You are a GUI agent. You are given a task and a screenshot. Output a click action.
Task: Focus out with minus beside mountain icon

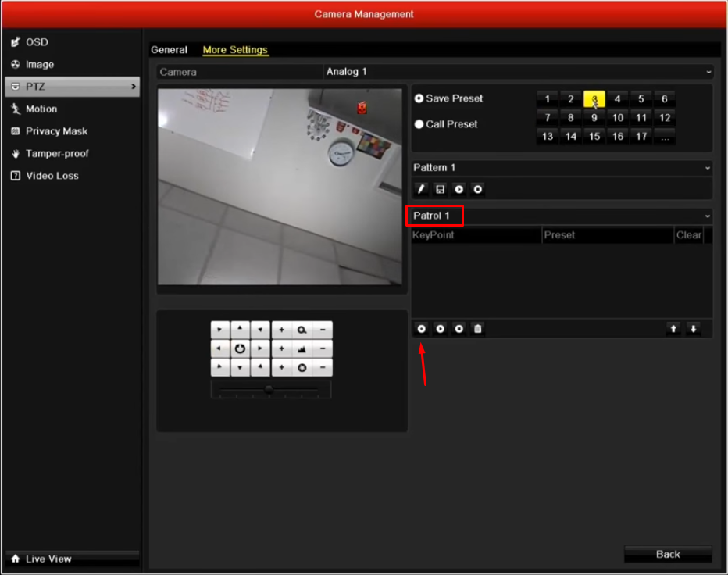323,348
